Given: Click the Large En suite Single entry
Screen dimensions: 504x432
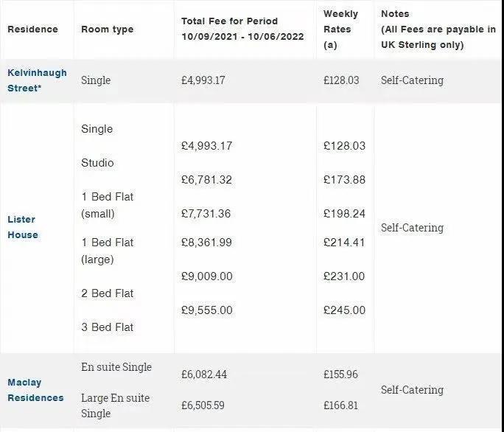Looking at the screenshot, I should (116, 405).
